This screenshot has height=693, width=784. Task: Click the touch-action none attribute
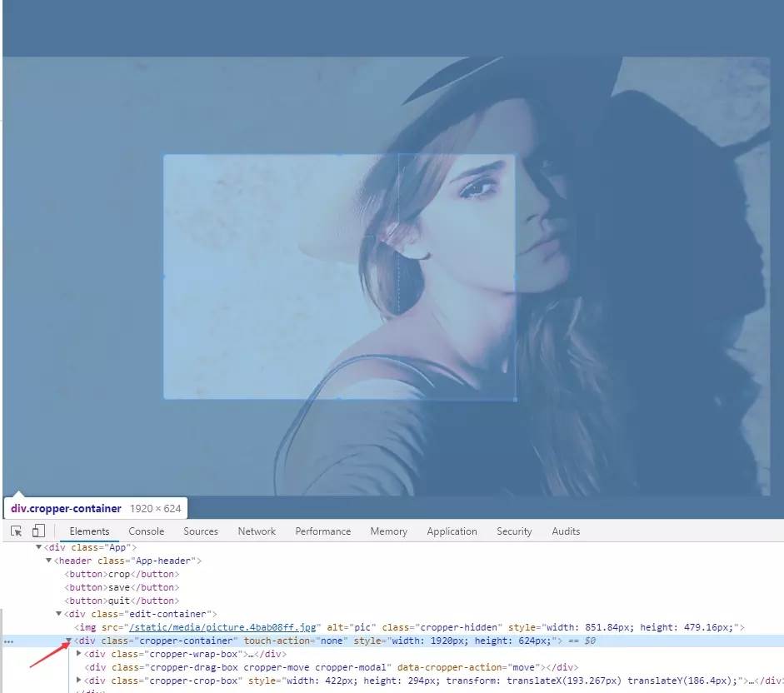296,641
